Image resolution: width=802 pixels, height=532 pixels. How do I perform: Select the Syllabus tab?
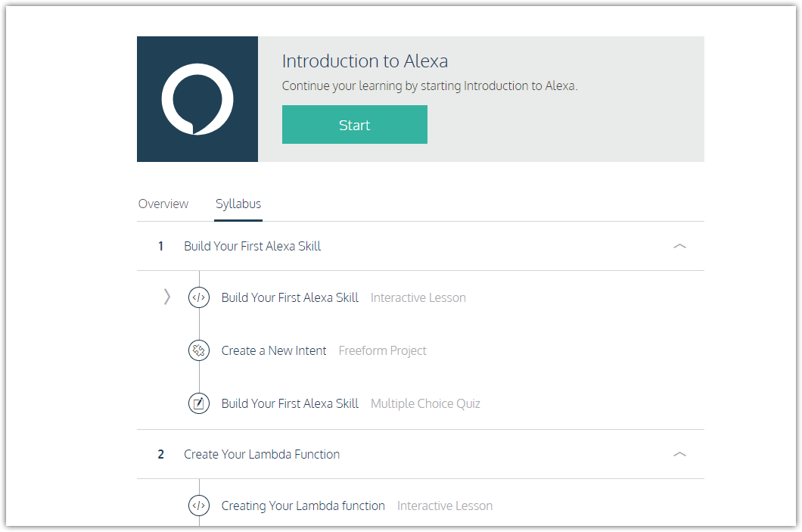tap(238, 204)
